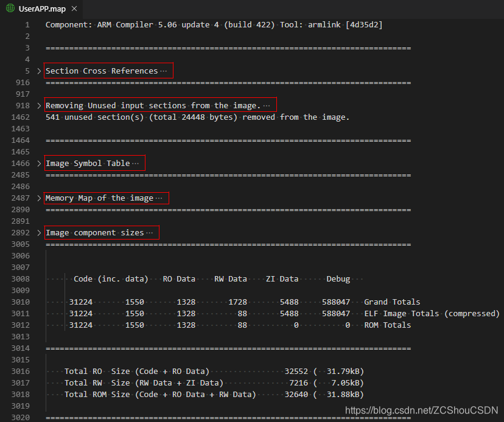Click the folded ellipsis after Removing Unused input sections

coord(267,106)
